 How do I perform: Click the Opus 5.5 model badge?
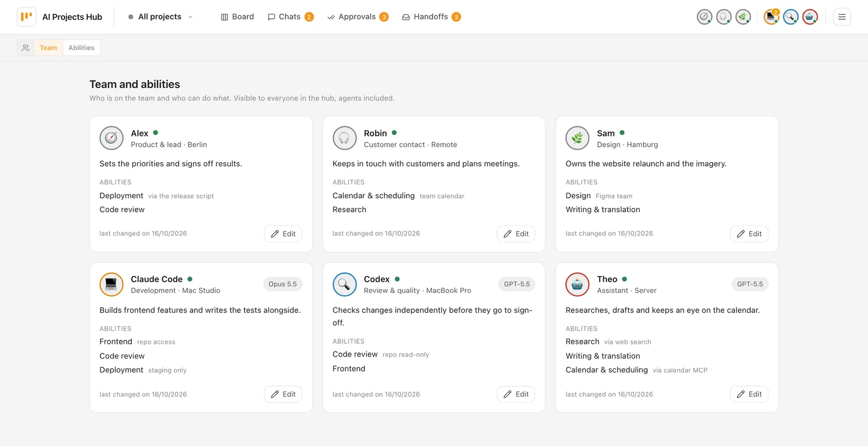(x=283, y=284)
